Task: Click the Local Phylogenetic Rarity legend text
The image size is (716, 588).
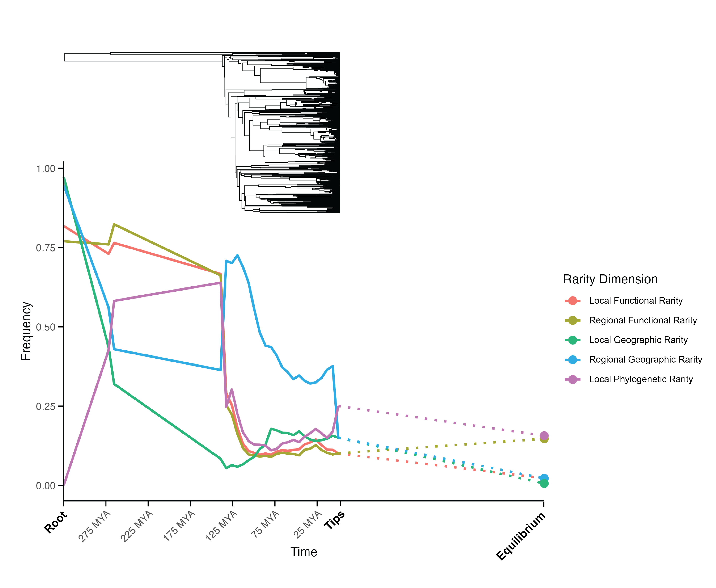Action: [641, 379]
